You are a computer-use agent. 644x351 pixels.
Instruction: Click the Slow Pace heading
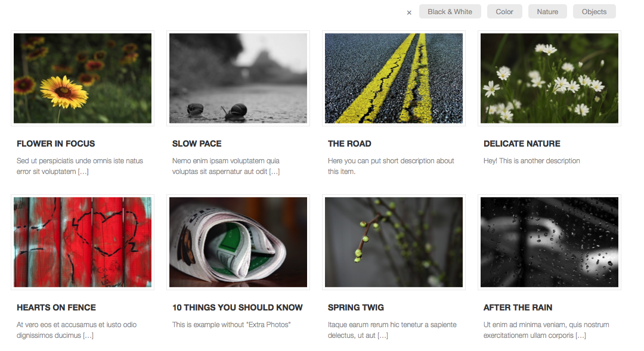197,144
